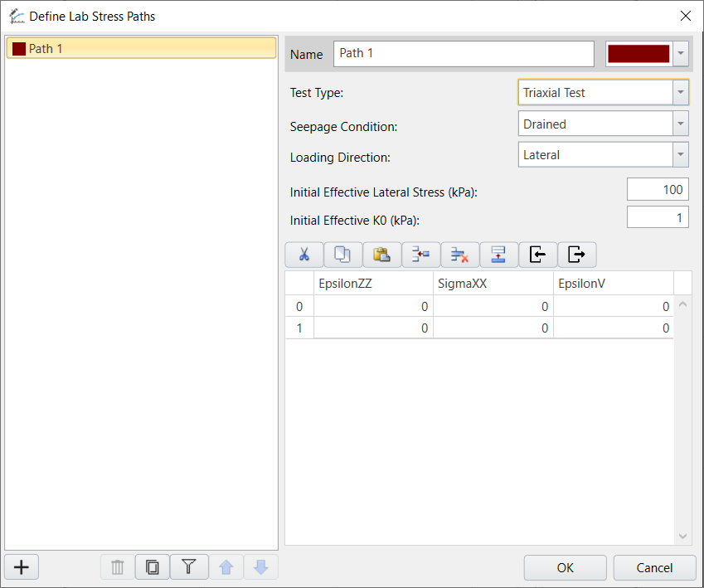Click inside the Name text field
Screen dimensions: 704x588
[x=463, y=53]
